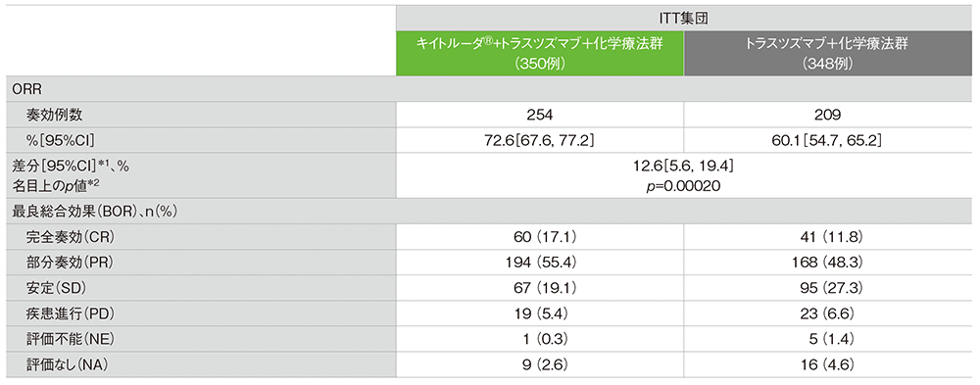Select the 9 (2.6) cell
Screen dimensions: 980x385
click(540, 365)
